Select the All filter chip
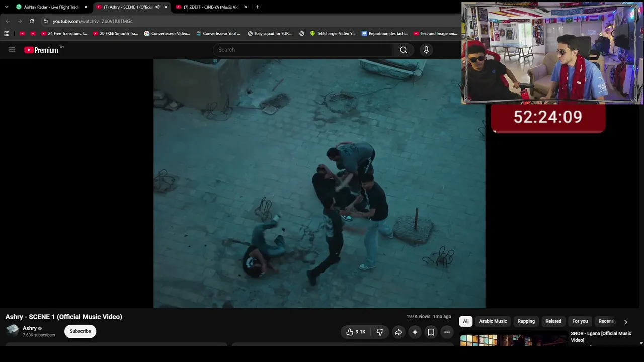Image resolution: width=644 pixels, height=362 pixels. coord(466,321)
